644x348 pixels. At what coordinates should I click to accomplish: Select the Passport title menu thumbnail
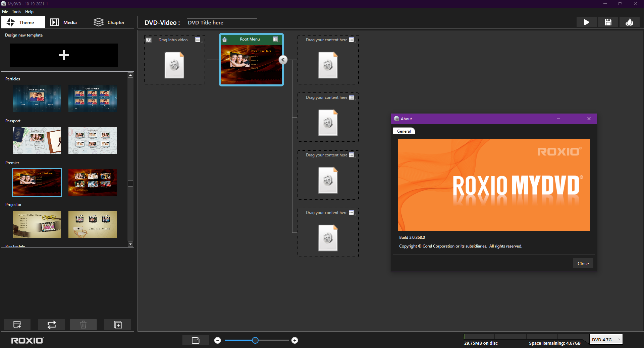coord(37,140)
